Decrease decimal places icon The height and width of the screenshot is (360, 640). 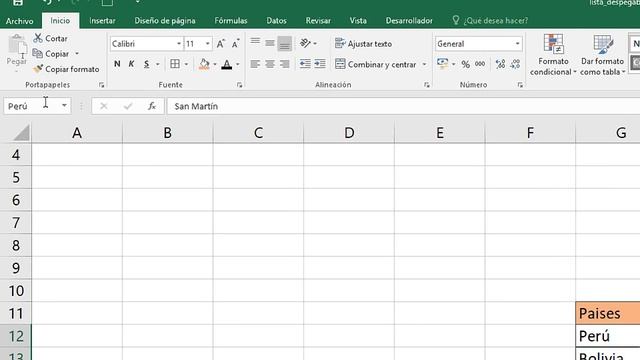tap(516, 64)
